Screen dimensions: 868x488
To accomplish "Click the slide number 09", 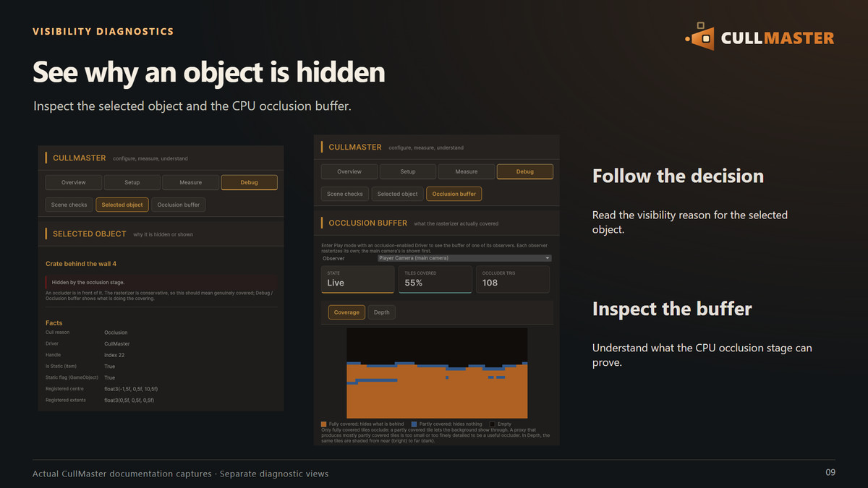I will (x=830, y=473).
